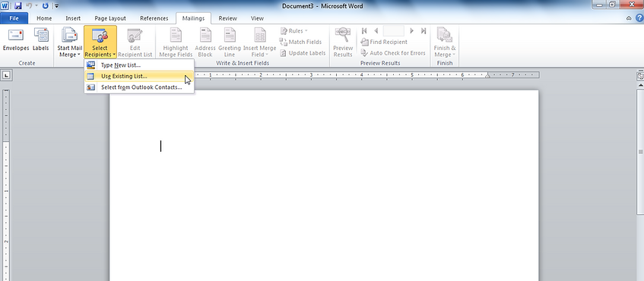Minimize the ribbon with caret icon
The width and height of the screenshot is (644, 281).
629,18
